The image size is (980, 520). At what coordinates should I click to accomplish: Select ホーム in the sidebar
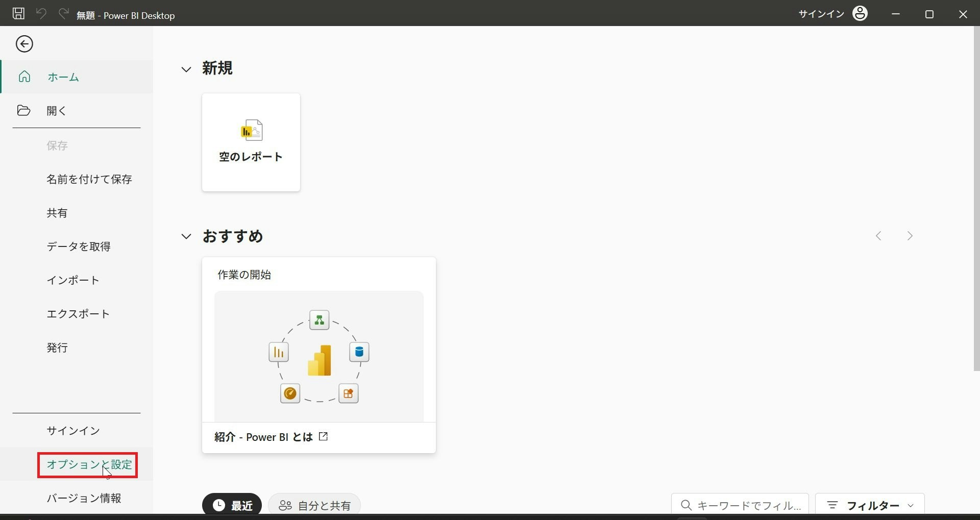pyautogui.click(x=77, y=77)
